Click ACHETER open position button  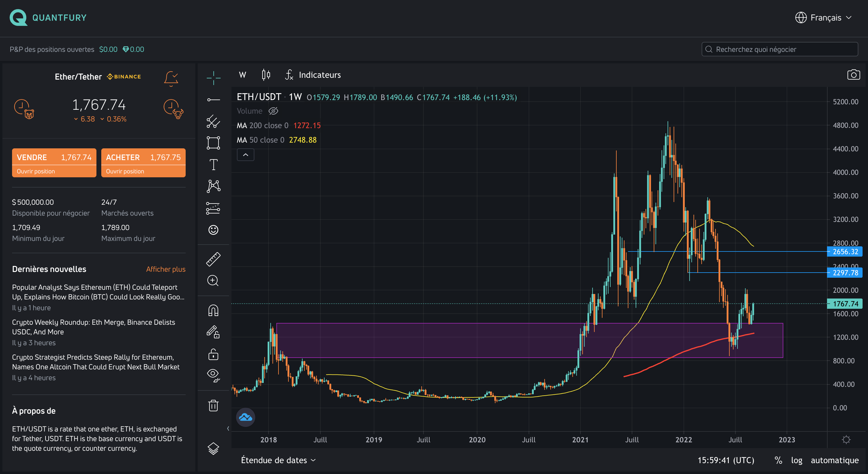tap(143, 163)
